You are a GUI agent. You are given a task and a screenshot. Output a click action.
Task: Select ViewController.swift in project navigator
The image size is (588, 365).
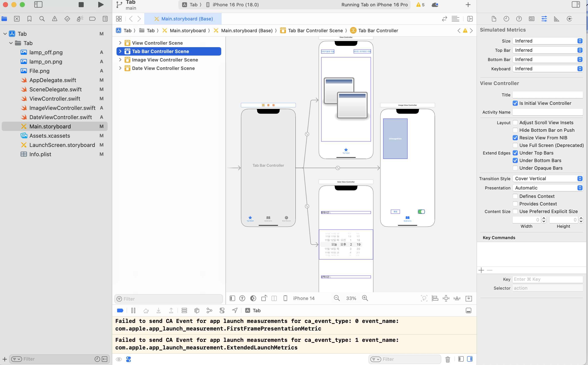tap(55, 99)
